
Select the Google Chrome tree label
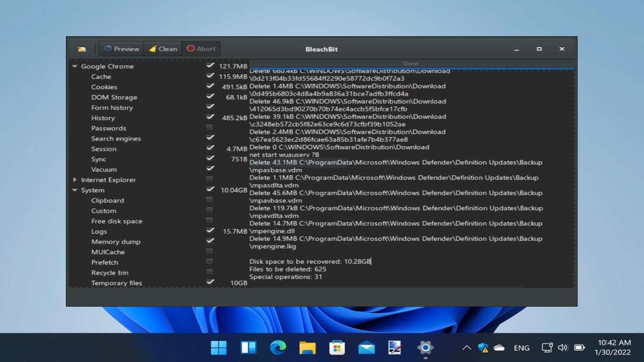click(x=107, y=66)
